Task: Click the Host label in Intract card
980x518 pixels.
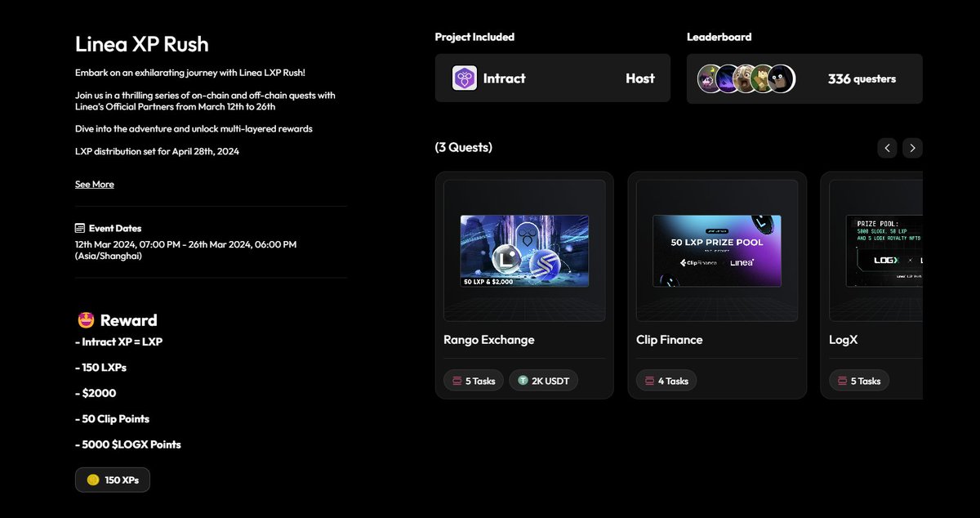Action: point(640,78)
